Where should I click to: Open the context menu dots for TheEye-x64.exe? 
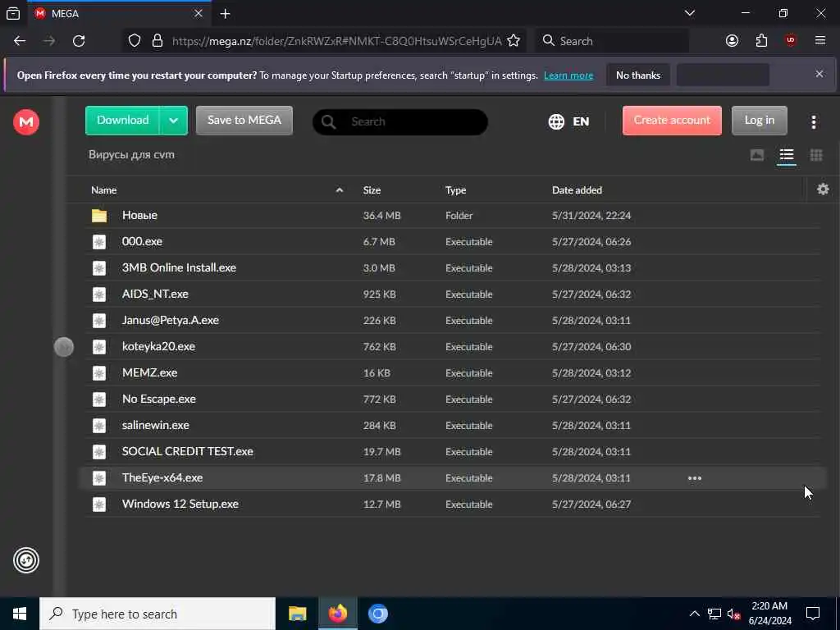694,478
